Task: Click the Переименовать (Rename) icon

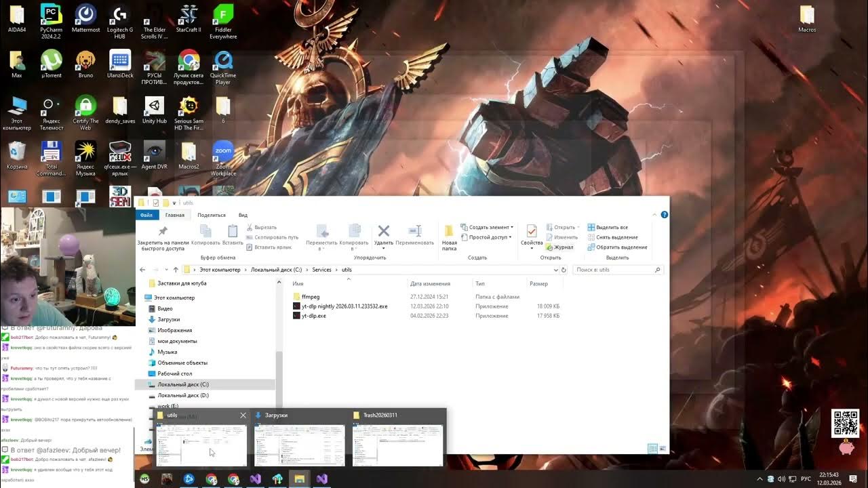Action: click(414, 235)
